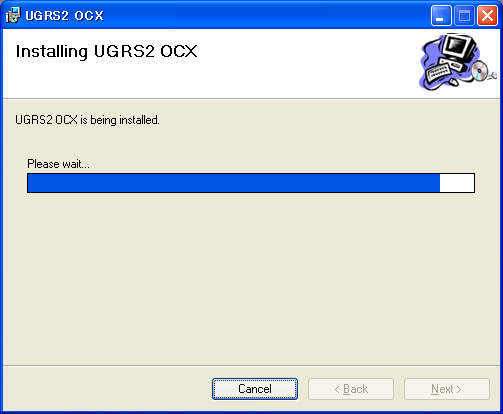Click the unfilled white end of progress bar
Viewport: 503px width, 414px height.
pyautogui.click(x=457, y=183)
